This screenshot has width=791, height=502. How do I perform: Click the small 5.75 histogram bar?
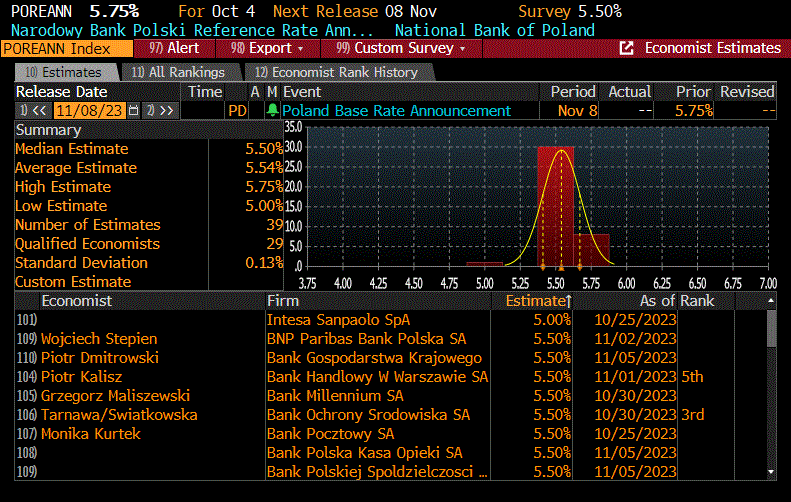tap(592, 250)
